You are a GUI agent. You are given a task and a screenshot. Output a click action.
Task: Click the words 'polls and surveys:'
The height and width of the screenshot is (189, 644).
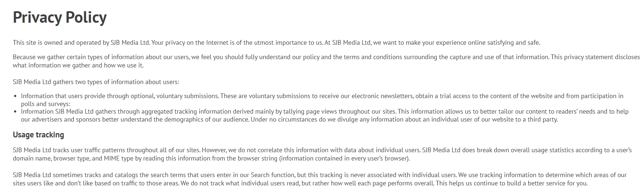pyautogui.click(x=45, y=104)
